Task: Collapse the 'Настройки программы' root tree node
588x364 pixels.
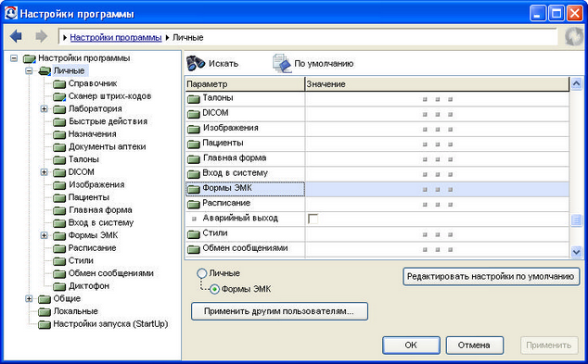Action: point(14,58)
